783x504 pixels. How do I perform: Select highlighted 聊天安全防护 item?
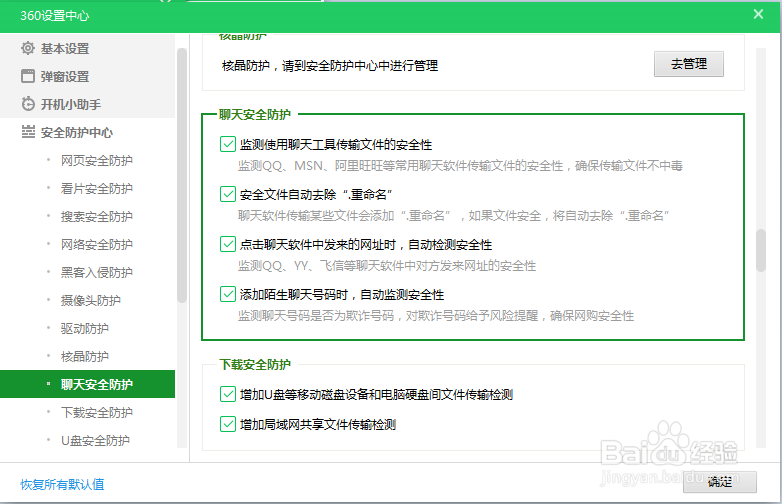87,384
